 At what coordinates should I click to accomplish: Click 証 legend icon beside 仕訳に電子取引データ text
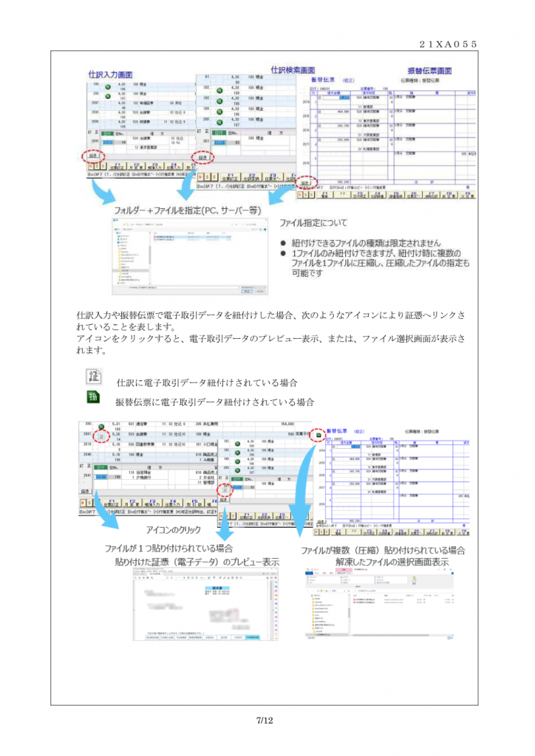coord(94,376)
